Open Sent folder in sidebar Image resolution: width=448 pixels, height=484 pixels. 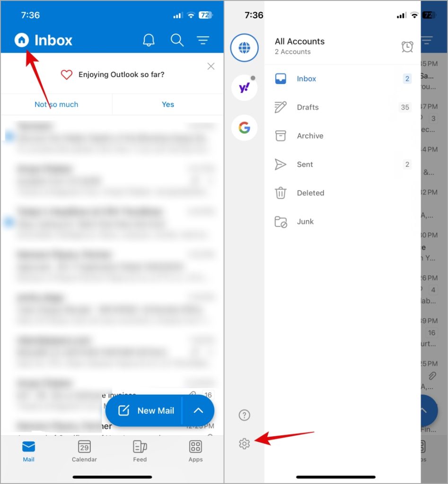(343, 164)
